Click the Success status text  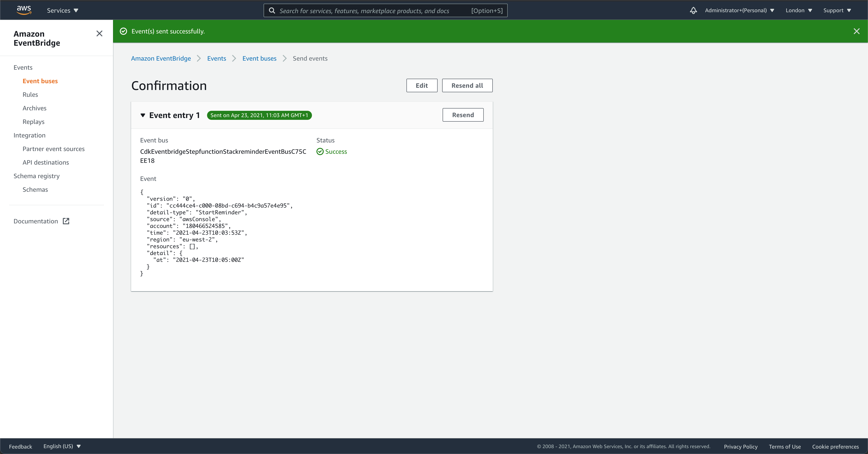point(336,152)
